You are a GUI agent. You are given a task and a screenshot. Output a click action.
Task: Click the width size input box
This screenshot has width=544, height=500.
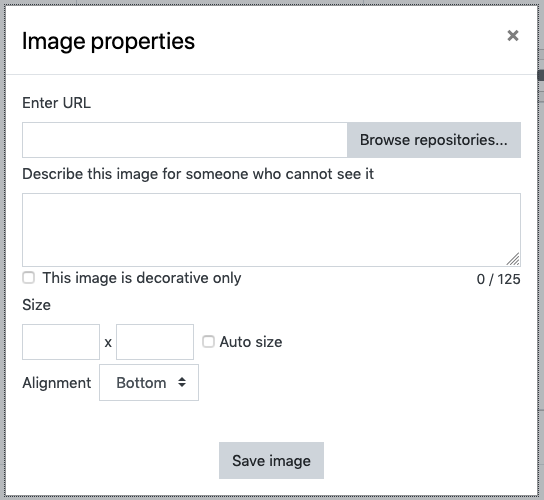[x=61, y=342]
